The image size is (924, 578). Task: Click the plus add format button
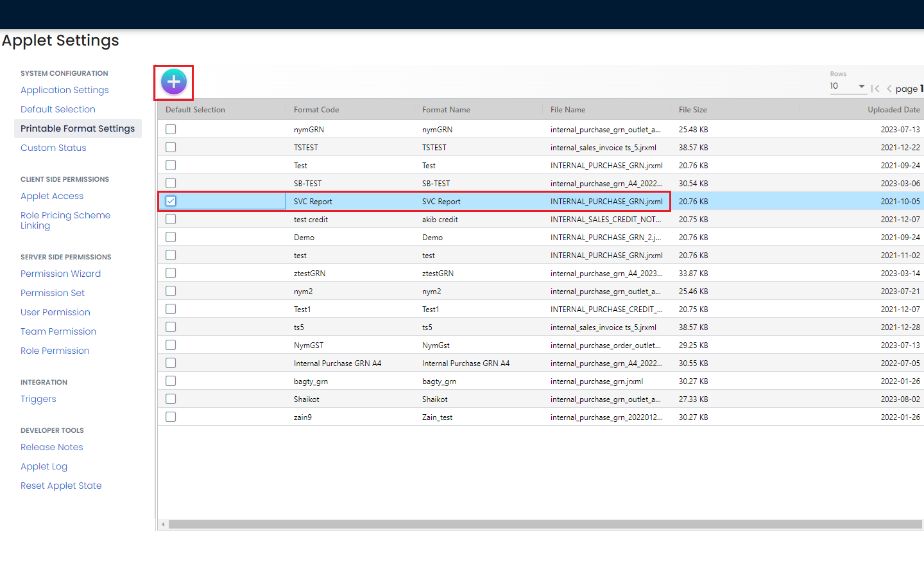[x=173, y=82]
